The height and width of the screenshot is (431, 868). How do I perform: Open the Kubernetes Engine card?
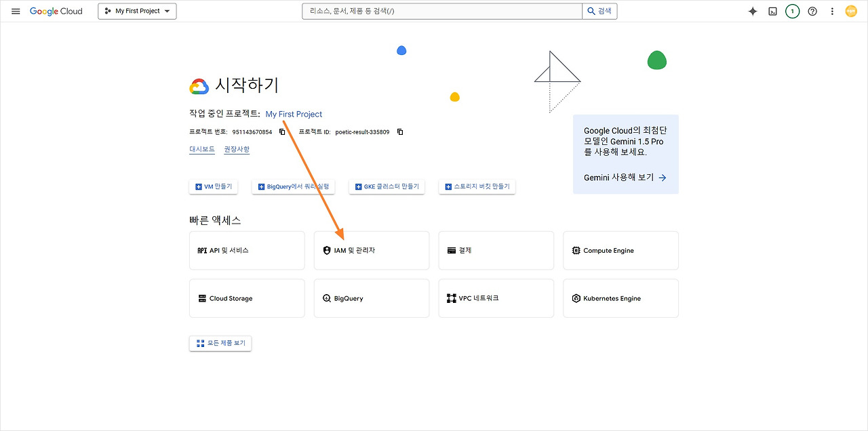pos(620,298)
